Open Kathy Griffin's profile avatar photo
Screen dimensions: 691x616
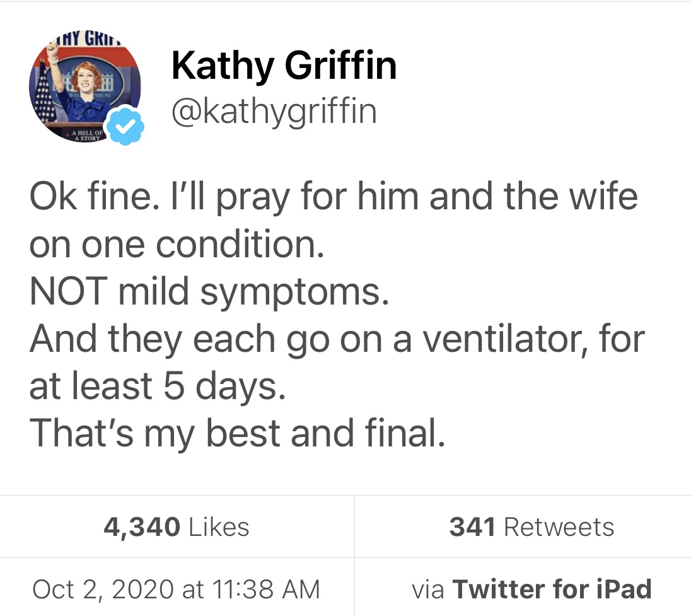click(84, 95)
